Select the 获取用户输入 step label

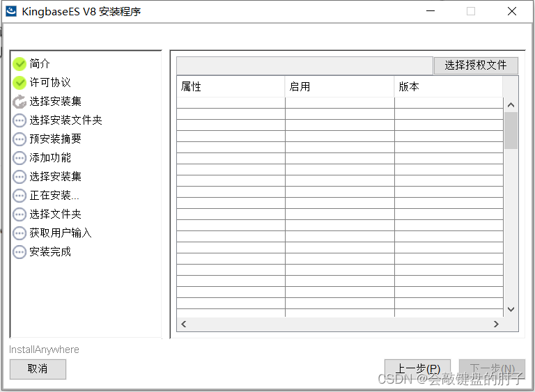[x=61, y=233]
